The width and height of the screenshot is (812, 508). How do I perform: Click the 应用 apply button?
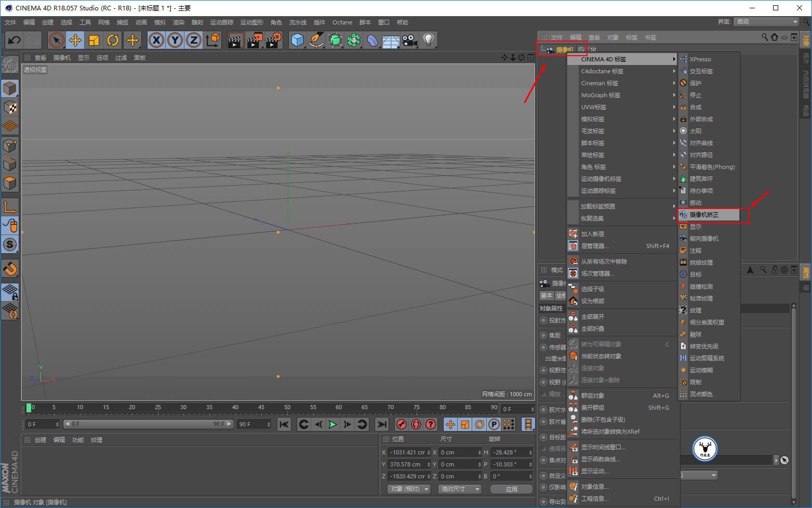point(512,489)
